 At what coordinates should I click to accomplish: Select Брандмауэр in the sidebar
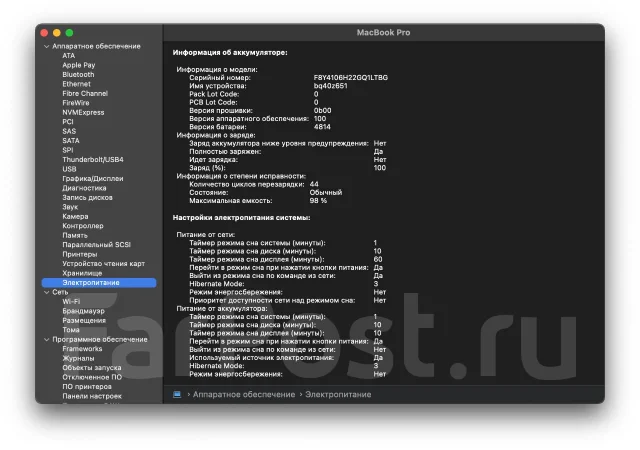(83, 311)
